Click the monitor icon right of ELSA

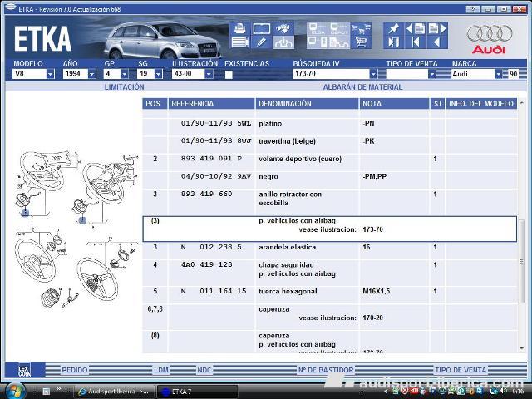coord(338,29)
